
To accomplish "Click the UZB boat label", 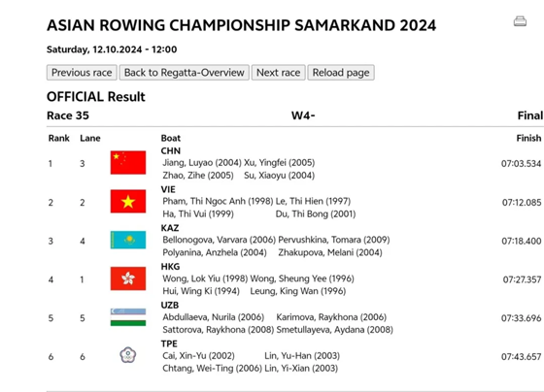I will click(x=170, y=306).
